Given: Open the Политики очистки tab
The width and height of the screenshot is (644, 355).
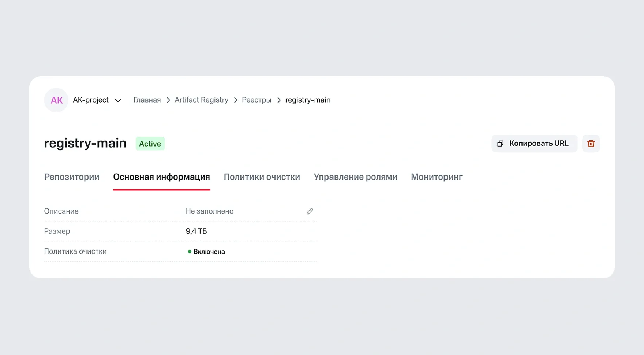Looking at the screenshot, I should click(x=262, y=177).
